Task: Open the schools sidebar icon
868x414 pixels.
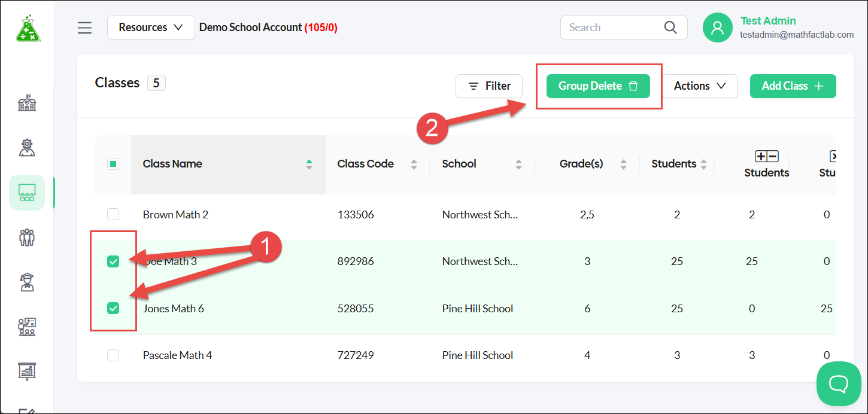Action: [27, 103]
